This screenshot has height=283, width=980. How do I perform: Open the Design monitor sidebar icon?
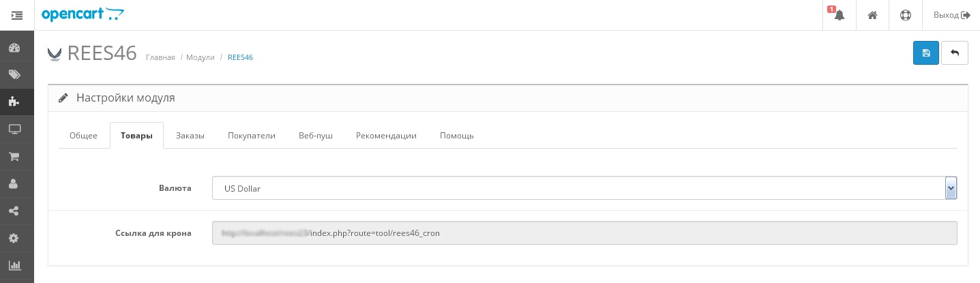(14, 129)
